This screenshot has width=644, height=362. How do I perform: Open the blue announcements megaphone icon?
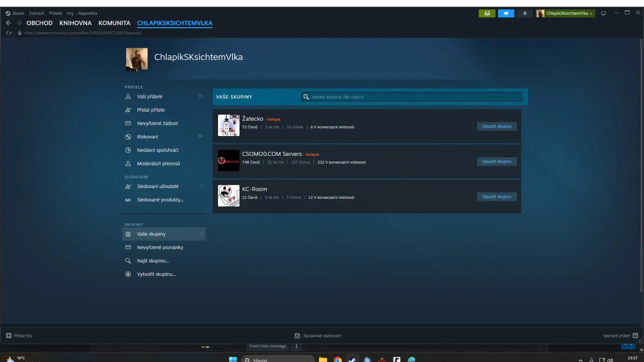coord(506,13)
